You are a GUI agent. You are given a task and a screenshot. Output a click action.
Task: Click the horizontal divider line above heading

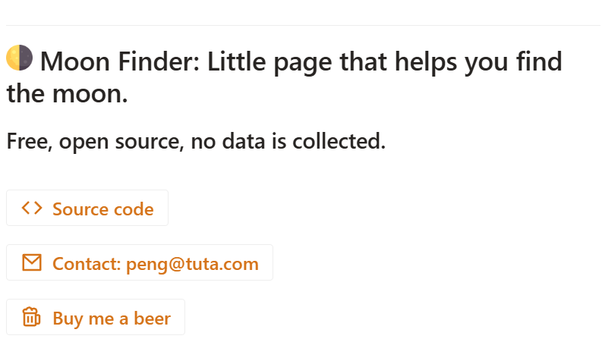pyautogui.click(x=304, y=25)
